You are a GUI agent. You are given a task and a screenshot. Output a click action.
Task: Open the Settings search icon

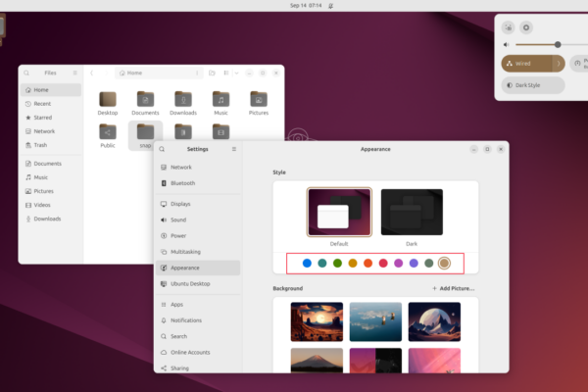(x=162, y=149)
